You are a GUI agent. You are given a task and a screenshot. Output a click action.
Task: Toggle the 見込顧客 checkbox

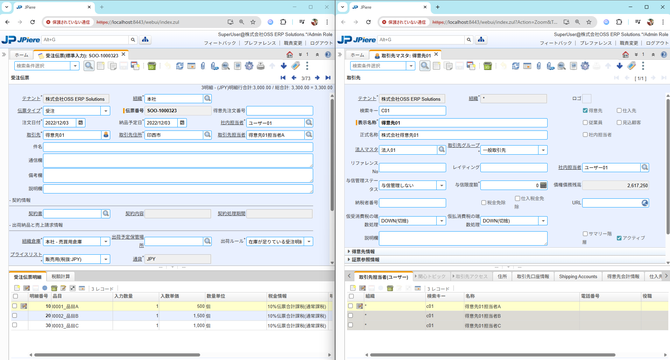tap(619, 123)
